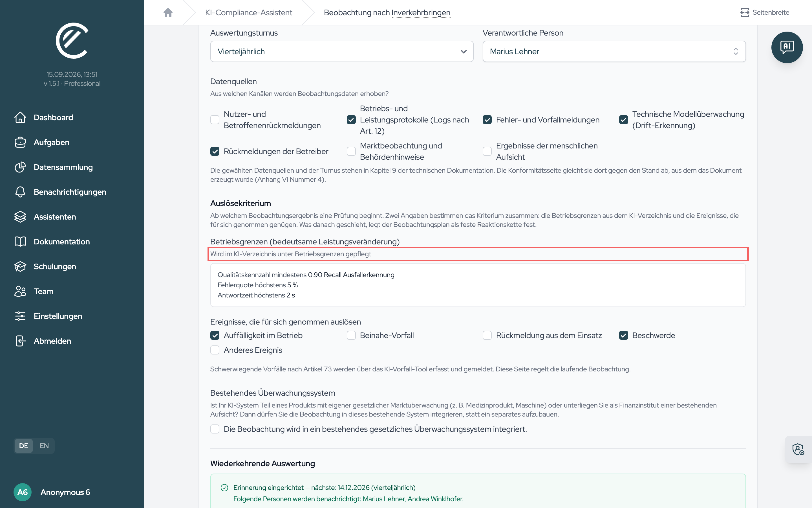Open Schulungen in the sidebar menu
This screenshot has height=508, width=812.
tap(55, 266)
